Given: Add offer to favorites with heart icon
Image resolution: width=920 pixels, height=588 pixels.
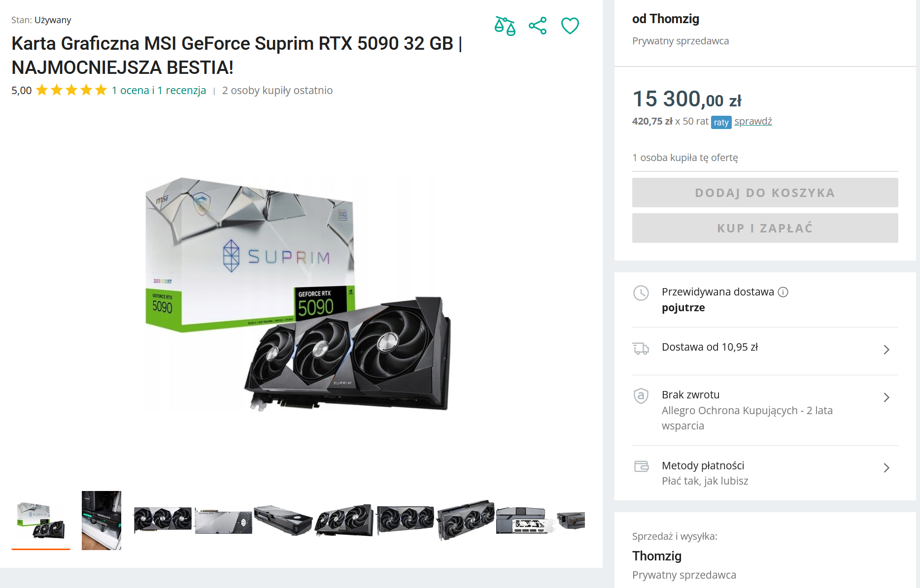Looking at the screenshot, I should tap(570, 26).
